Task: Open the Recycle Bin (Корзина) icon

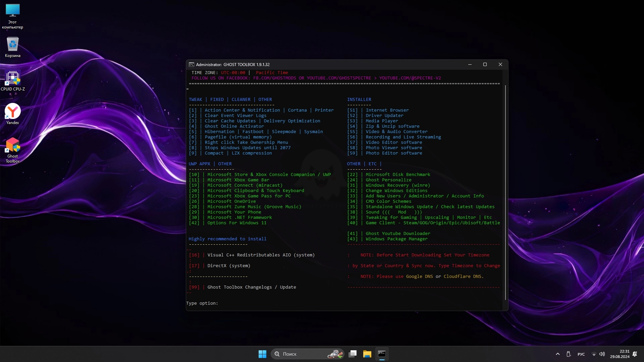Action: (13, 47)
